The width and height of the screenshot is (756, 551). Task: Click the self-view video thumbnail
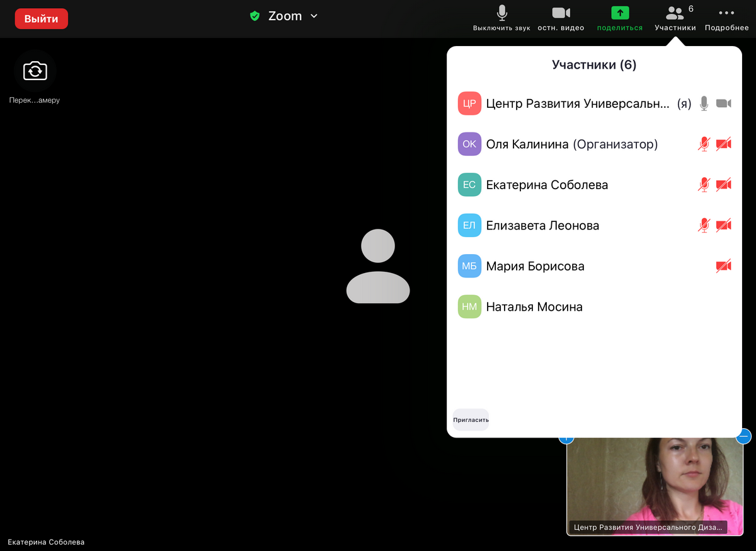pyautogui.click(x=654, y=487)
